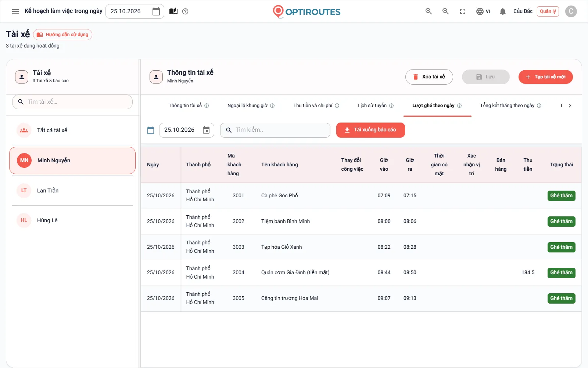This screenshot has height=368, width=588.
Task: Open Hướng dẫn sử dụng guide
Action: pos(63,35)
